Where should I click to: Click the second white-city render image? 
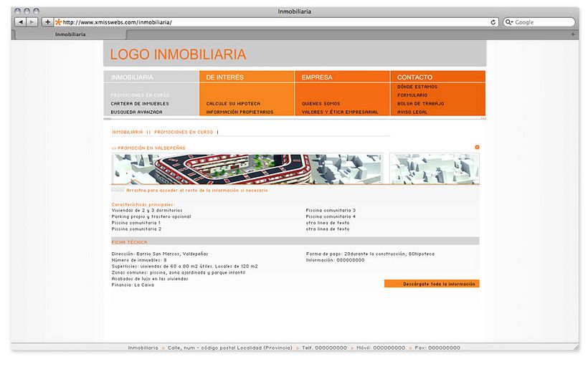click(x=435, y=168)
